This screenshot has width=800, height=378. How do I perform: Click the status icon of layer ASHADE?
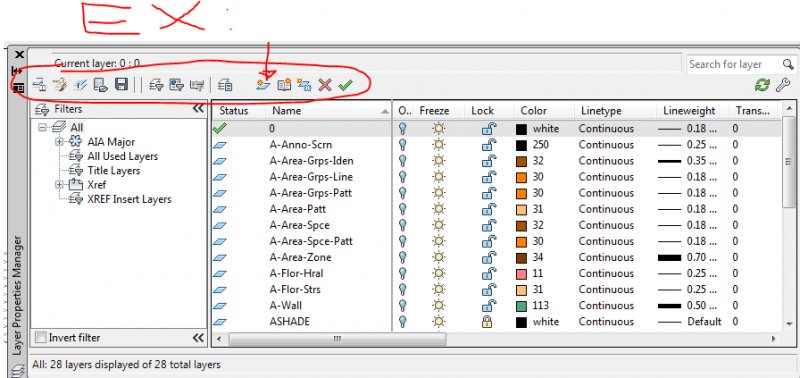click(219, 322)
